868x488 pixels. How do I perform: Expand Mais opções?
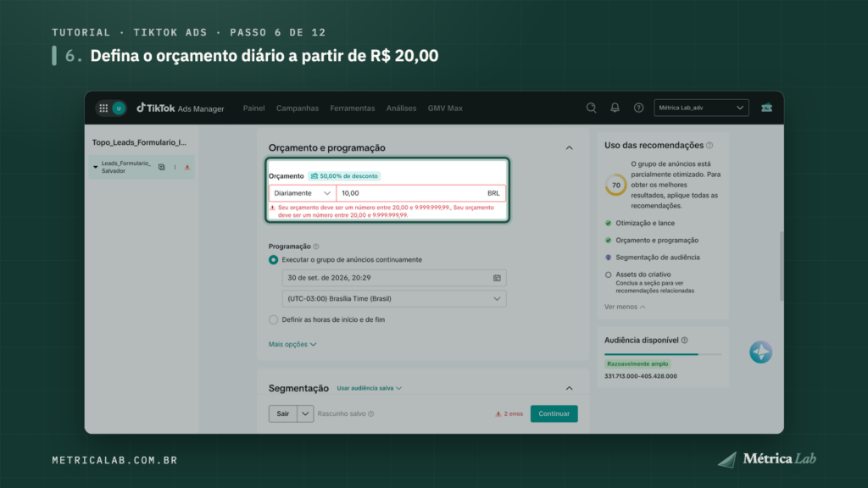tap(292, 344)
